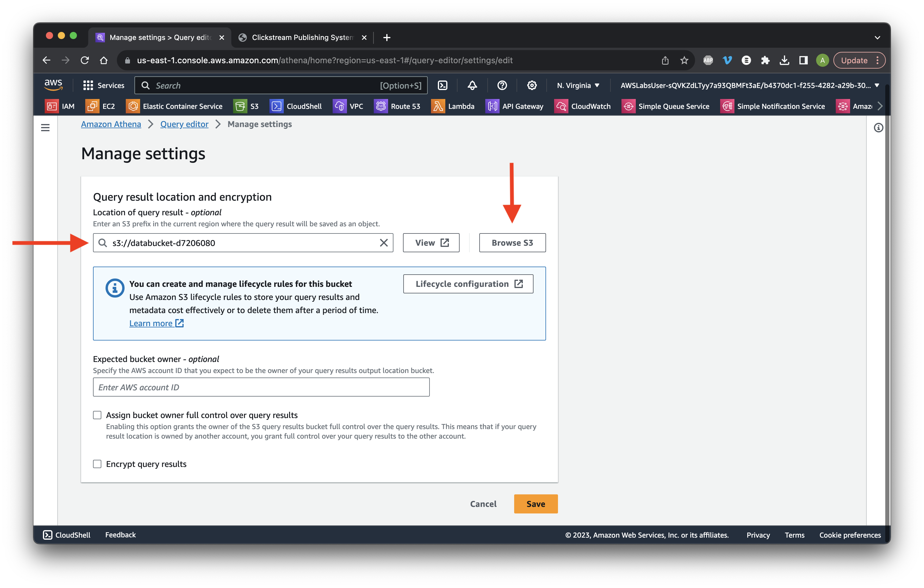This screenshot has height=588, width=924.
Task: Enable Encrypt query results checkbox
Action: click(x=97, y=464)
